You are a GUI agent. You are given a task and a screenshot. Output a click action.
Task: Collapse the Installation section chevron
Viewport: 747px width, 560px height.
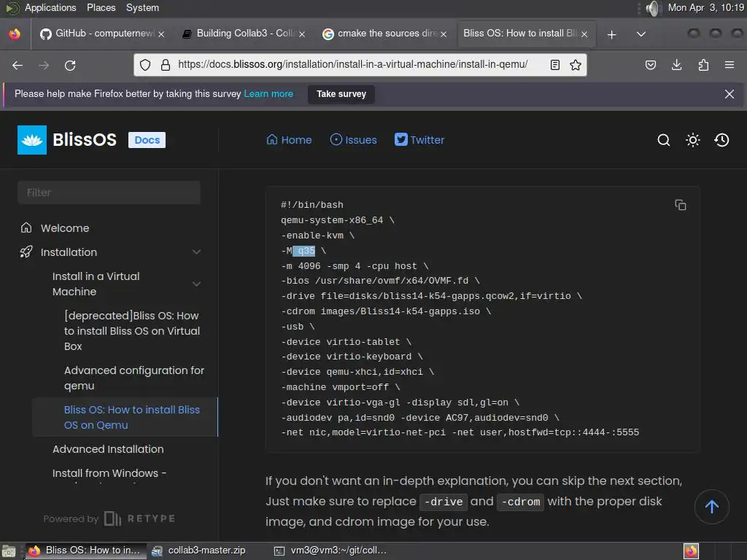click(x=196, y=252)
